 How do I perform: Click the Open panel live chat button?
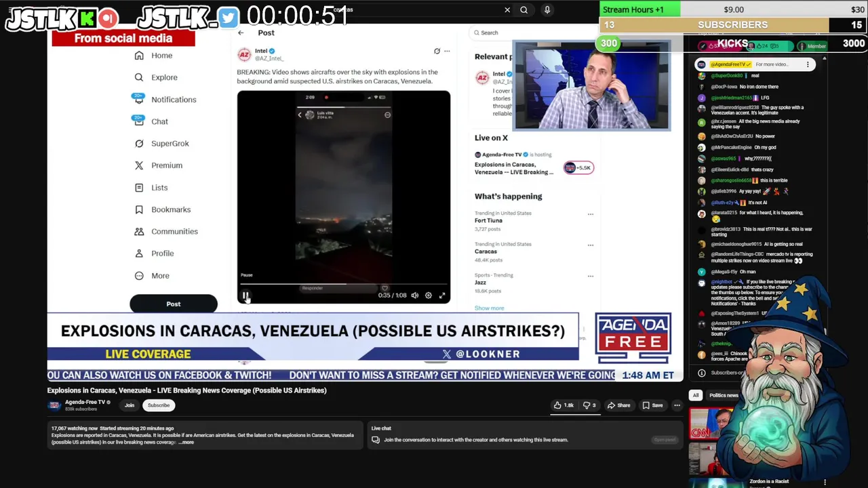pos(665,440)
